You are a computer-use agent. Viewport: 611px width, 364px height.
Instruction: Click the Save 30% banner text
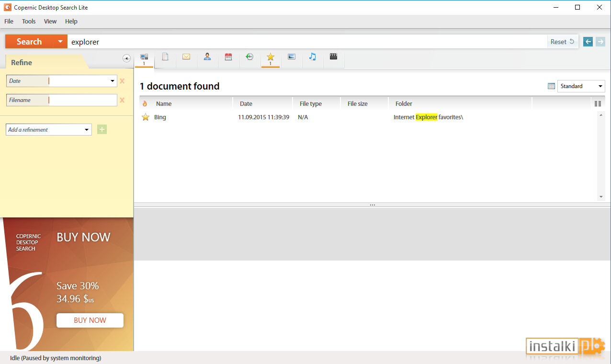click(78, 286)
